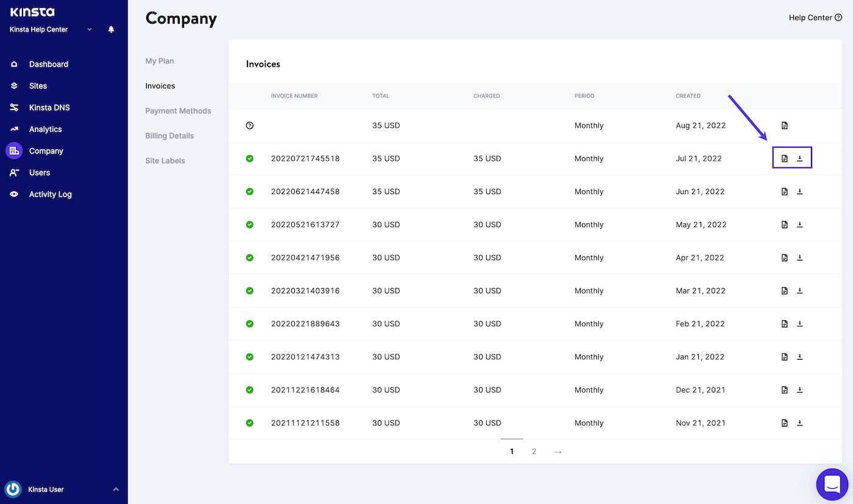The height and width of the screenshot is (504, 853).
Task: Go to next invoices page arrow
Action: pyautogui.click(x=557, y=452)
